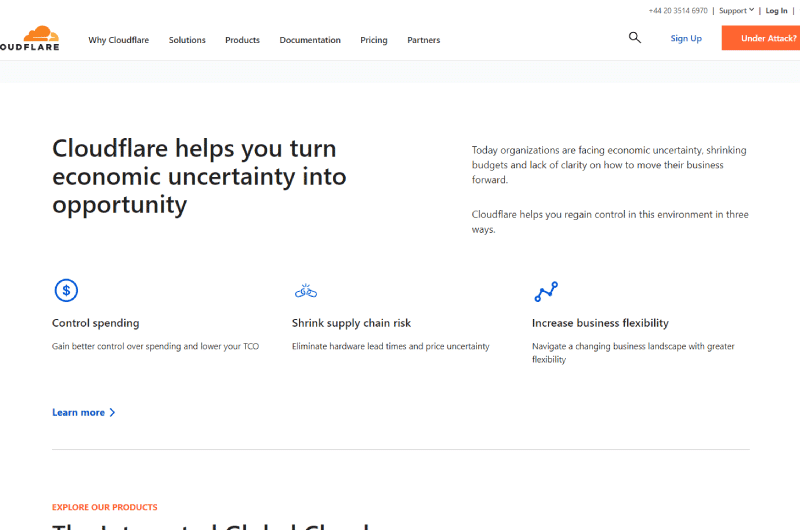
Task: Click the Shrink supply chain risk heading
Action: tap(351, 323)
